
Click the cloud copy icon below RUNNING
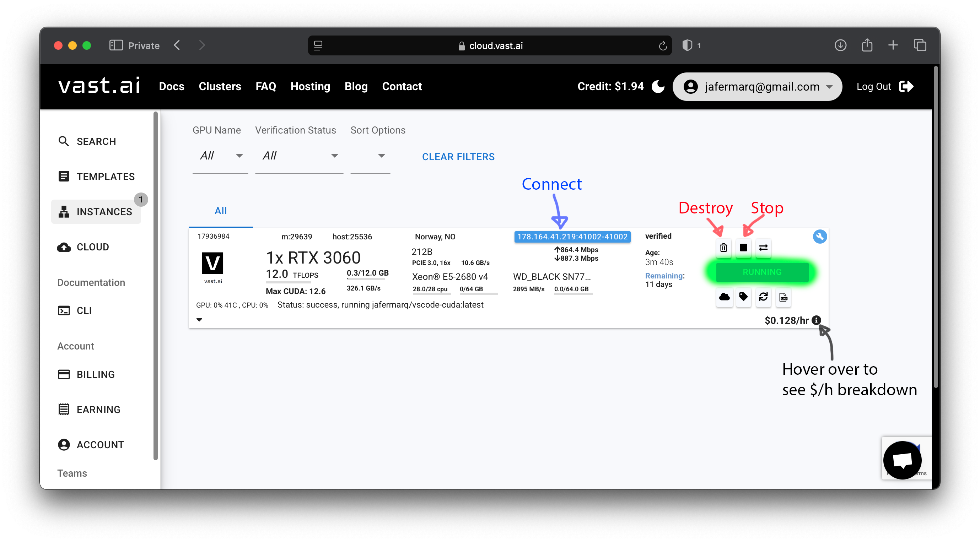point(724,297)
